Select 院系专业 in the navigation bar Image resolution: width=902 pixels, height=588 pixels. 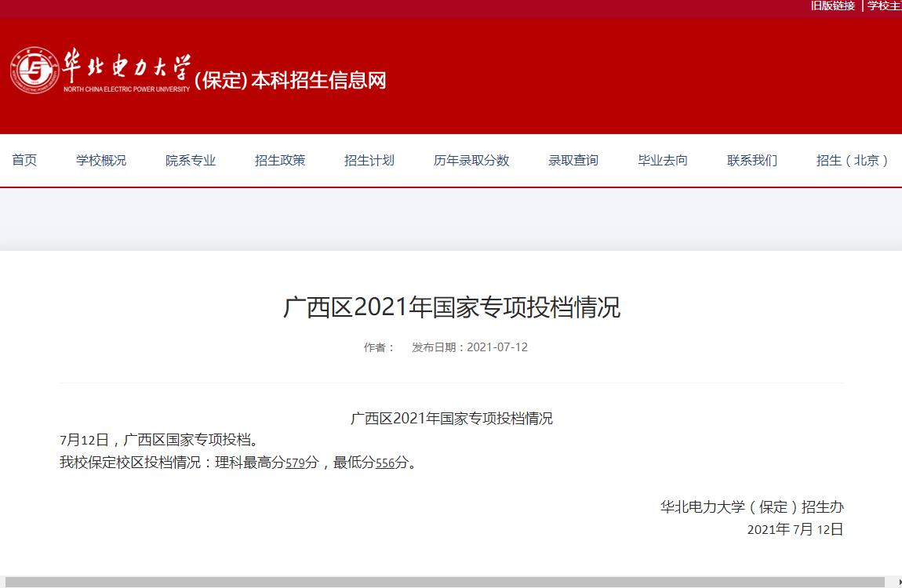coord(191,160)
